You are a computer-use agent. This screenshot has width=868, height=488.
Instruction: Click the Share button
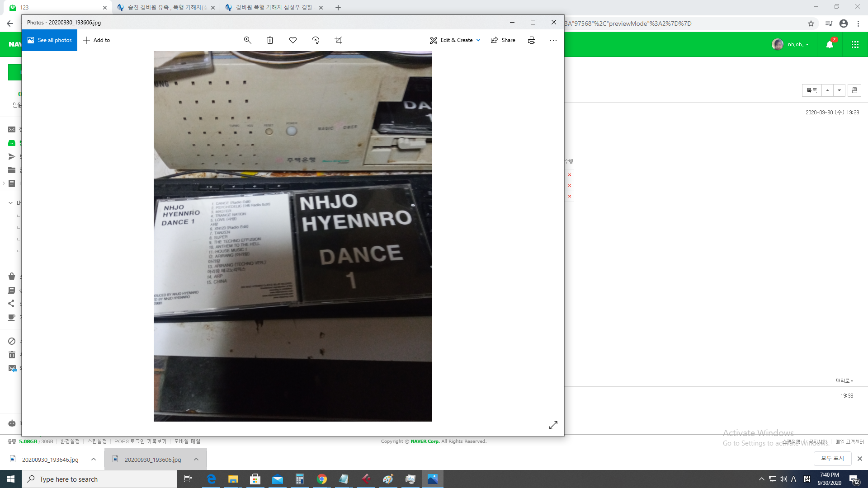pyautogui.click(x=503, y=40)
